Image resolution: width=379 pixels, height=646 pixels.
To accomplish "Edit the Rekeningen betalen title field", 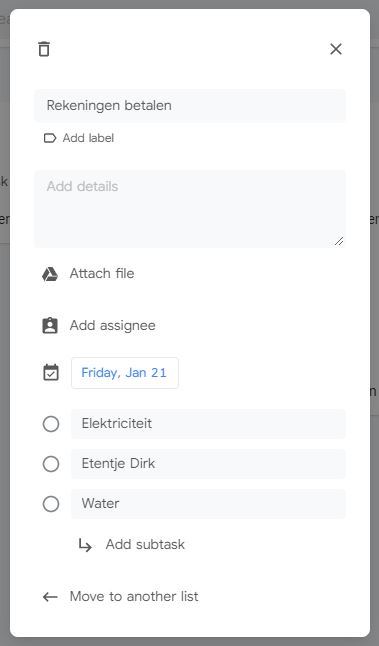I will click(190, 105).
